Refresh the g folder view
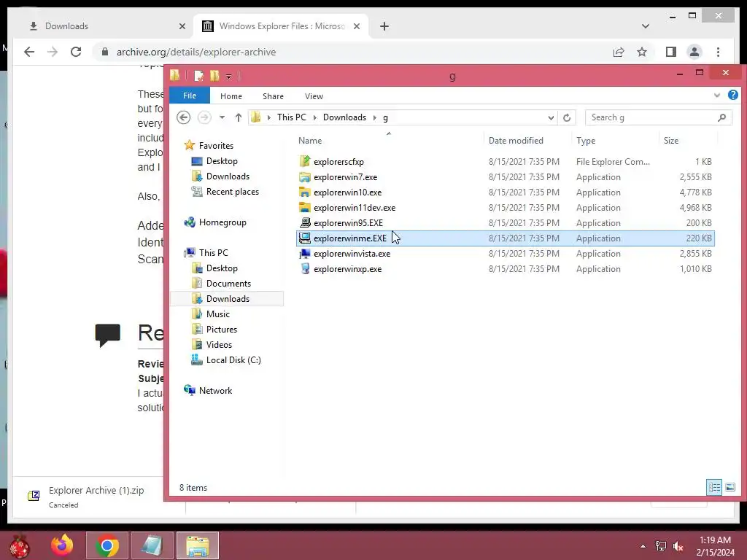This screenshot has height=560, width=747. tap(566, 117)
